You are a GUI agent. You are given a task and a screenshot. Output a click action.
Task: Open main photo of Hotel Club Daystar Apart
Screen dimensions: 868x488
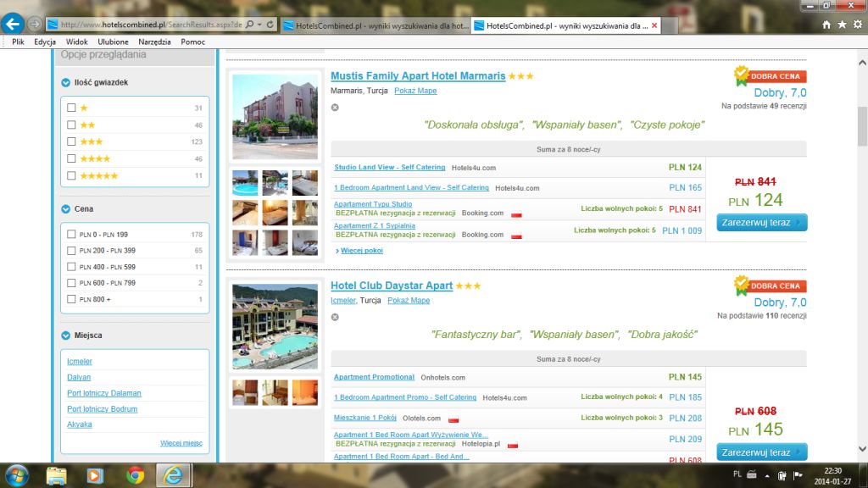tap(275, 326)
